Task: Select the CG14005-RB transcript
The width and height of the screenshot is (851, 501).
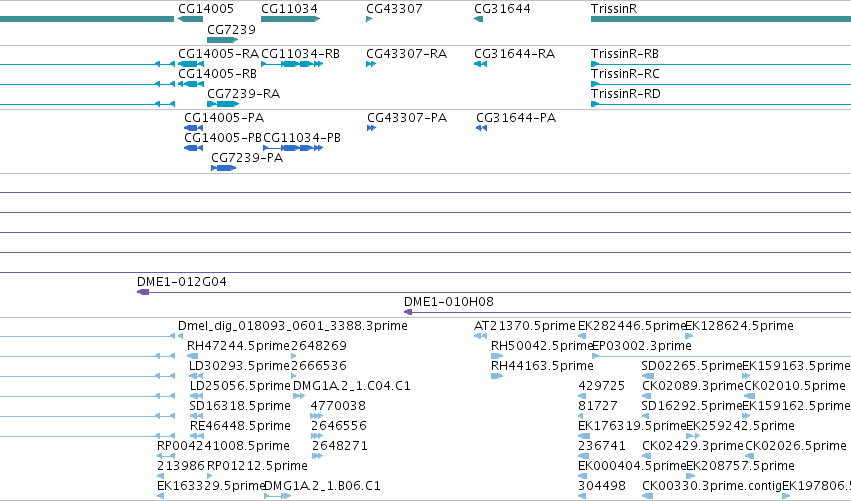Action: (190, 84)
